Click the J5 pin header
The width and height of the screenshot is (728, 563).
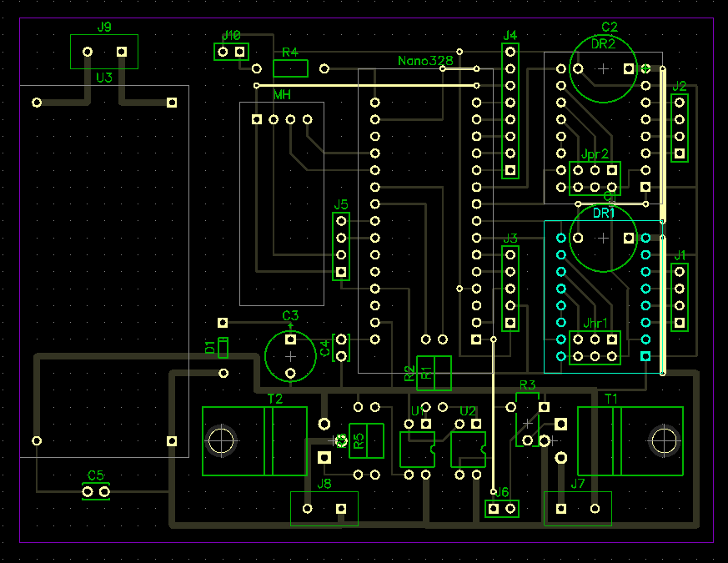coord(340,246)
